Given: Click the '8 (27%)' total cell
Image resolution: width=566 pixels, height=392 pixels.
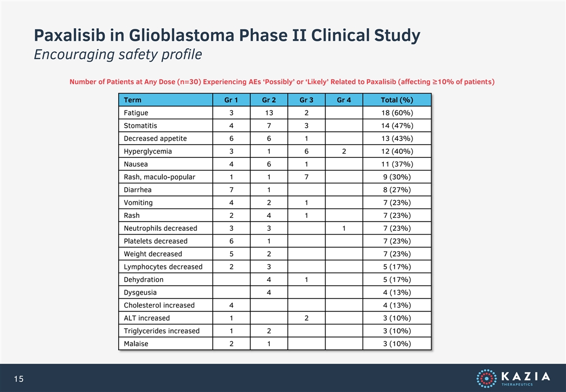Looking at the screenshot, I should click(x=397, y=189).
